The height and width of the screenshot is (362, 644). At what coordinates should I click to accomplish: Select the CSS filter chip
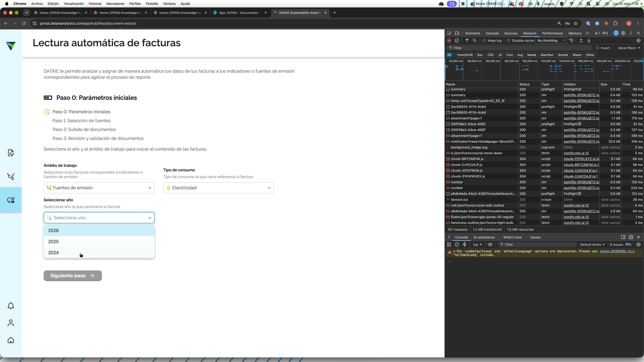(x=490, y=55)
